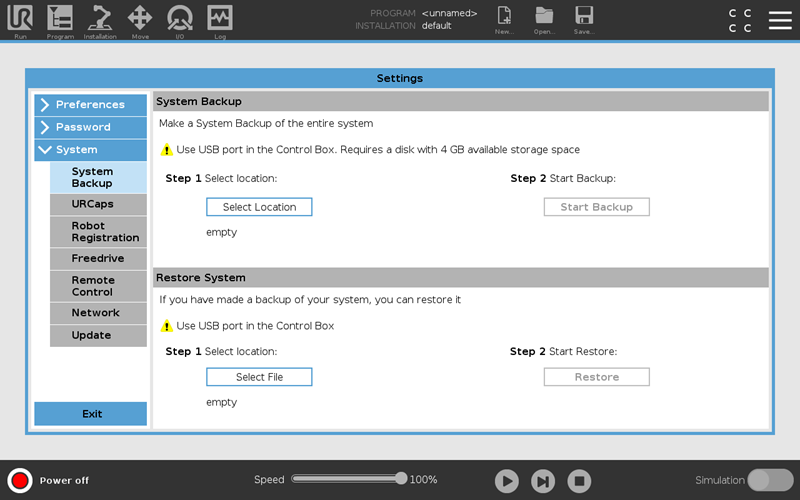800x500 pixels.
Task: Expand the Preferences section
Action: 90,105
